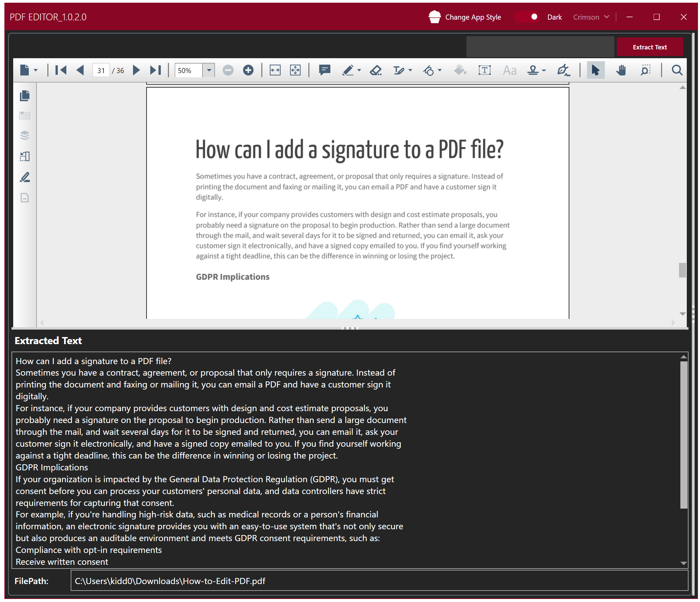Viewport: 700px width, 602px height.
Task: Activate the text box tool
Action: click(485, 70)
